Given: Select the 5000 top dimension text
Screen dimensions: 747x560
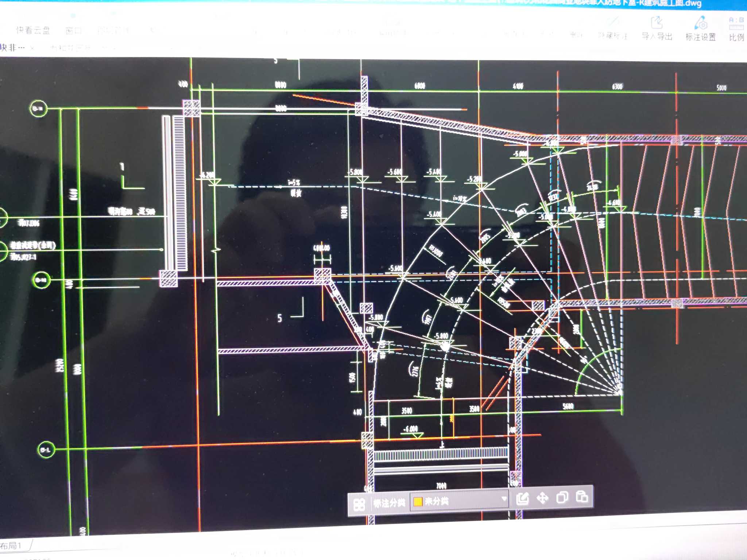Looking at the screenshot, I should (721, 88).
